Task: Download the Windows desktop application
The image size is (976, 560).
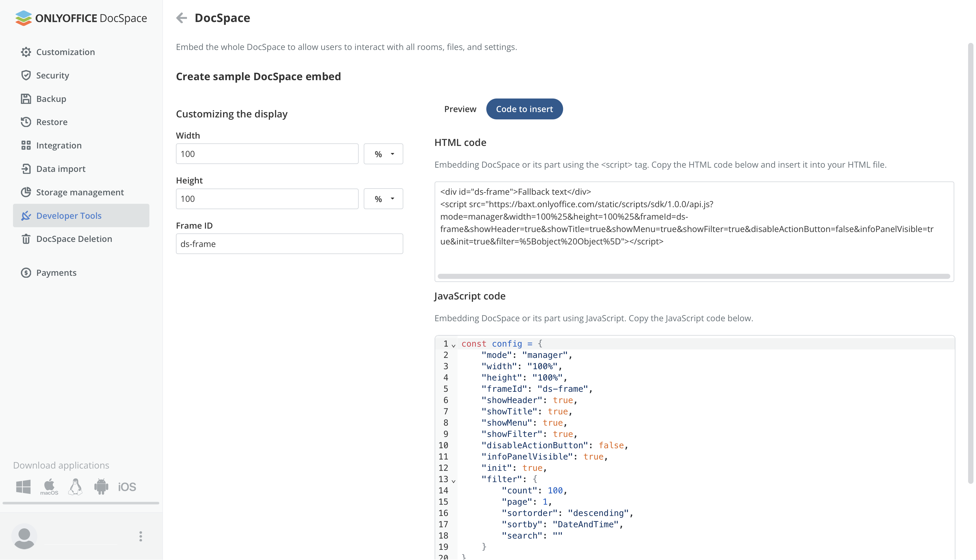Action: point(23,487)
